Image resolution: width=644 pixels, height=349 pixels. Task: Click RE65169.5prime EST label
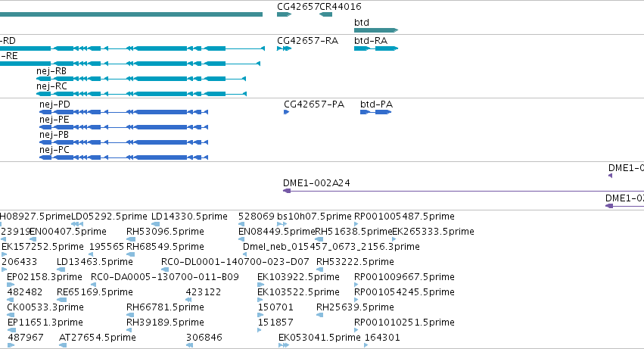tap(95, 292)
